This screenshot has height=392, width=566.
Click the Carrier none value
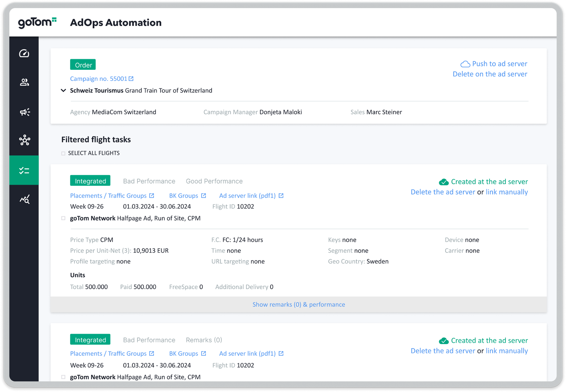(x=472, y=251)
